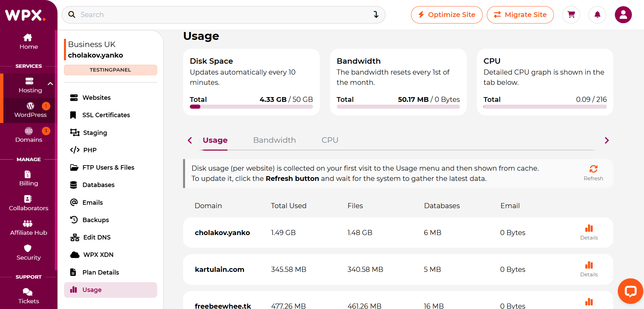Click the 50.17 MB bandwidth value
The width and height of the screenshot is (644, 309).
click(x=413, y=99)
